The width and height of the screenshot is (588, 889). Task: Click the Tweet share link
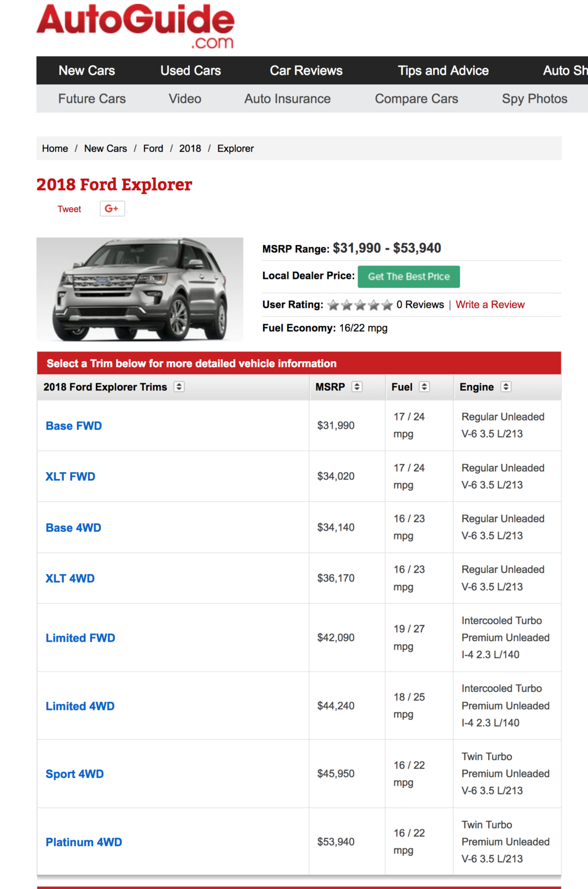pyautogui.click(x=69, y=209)
